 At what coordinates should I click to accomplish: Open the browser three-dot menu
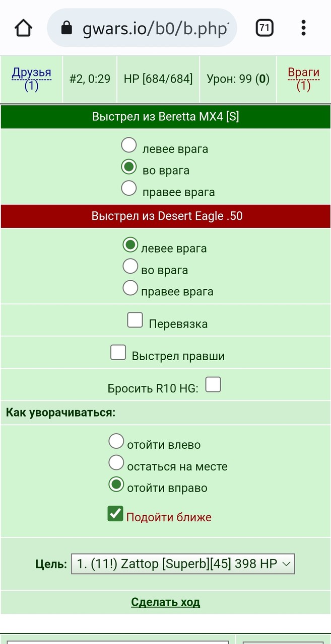[x=303, y=28]
